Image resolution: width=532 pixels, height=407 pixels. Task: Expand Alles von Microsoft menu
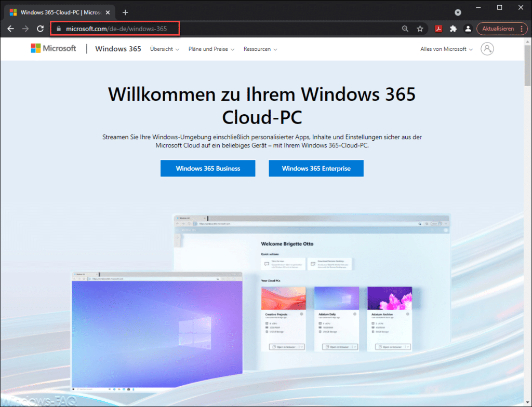coord(446,49)
